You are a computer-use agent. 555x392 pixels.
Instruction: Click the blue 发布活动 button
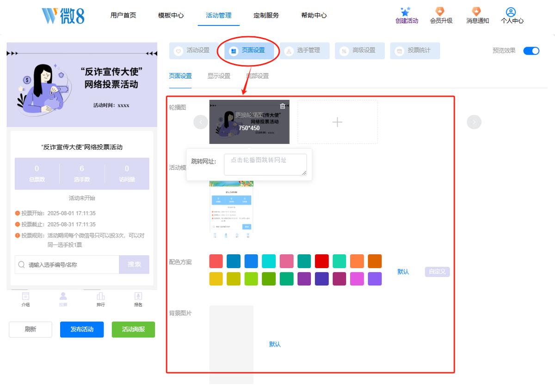82,330
